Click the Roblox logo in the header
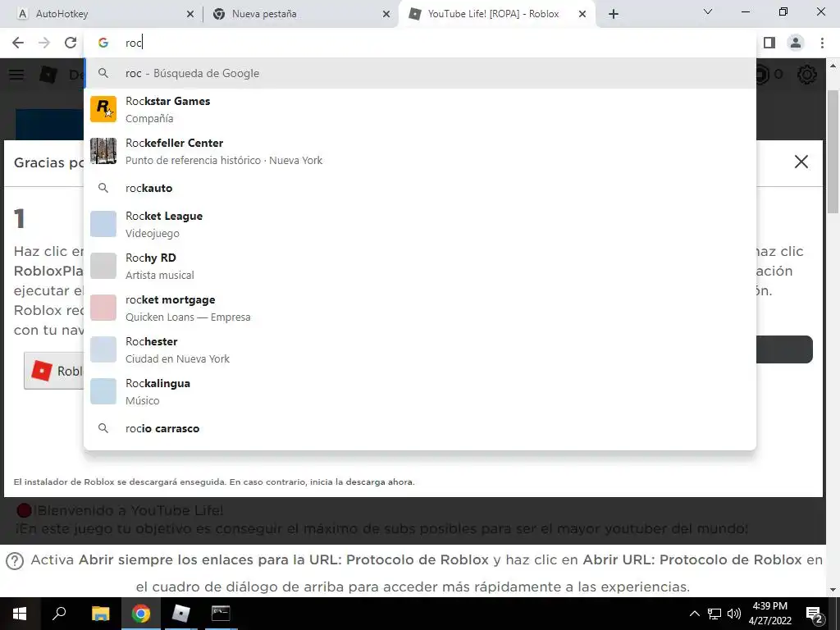The height and width of the screenshot is (630, 840). (x=48, y=75)
